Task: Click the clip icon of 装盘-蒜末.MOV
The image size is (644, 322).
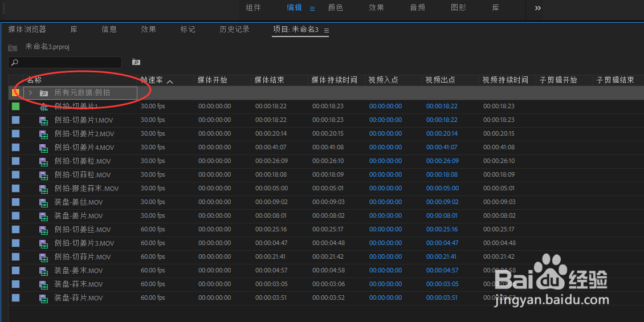Action: [43, 284]
